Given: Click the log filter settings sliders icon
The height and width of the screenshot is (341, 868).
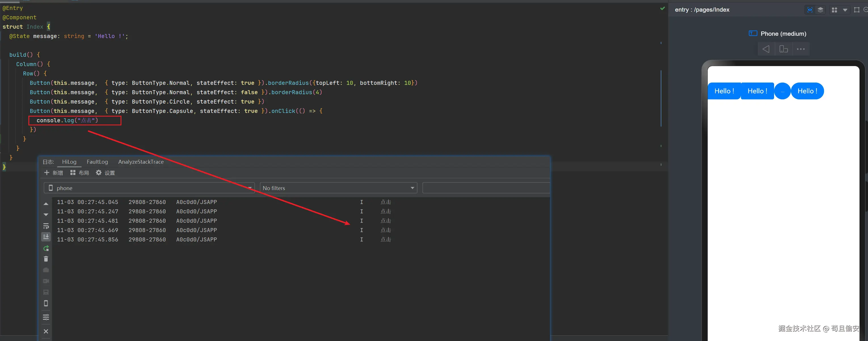Looking at the screenshot, I should [46, 317].
